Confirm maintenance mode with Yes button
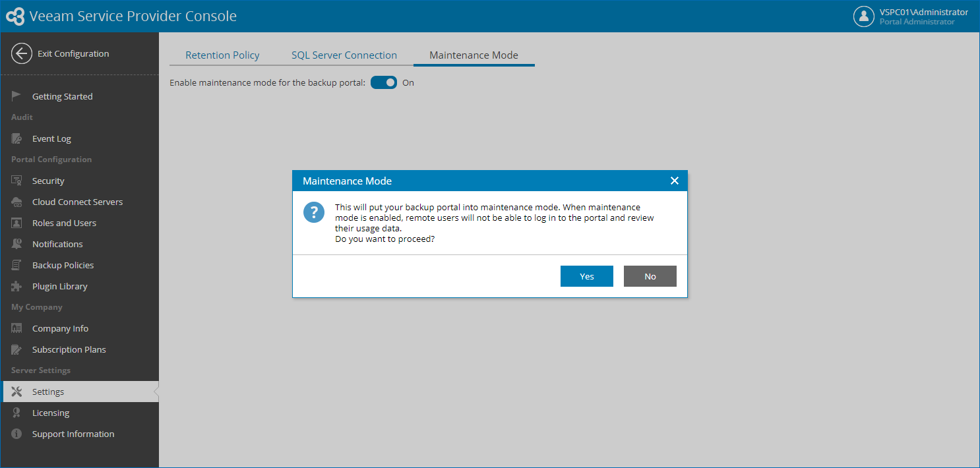 tap(587, 276)
